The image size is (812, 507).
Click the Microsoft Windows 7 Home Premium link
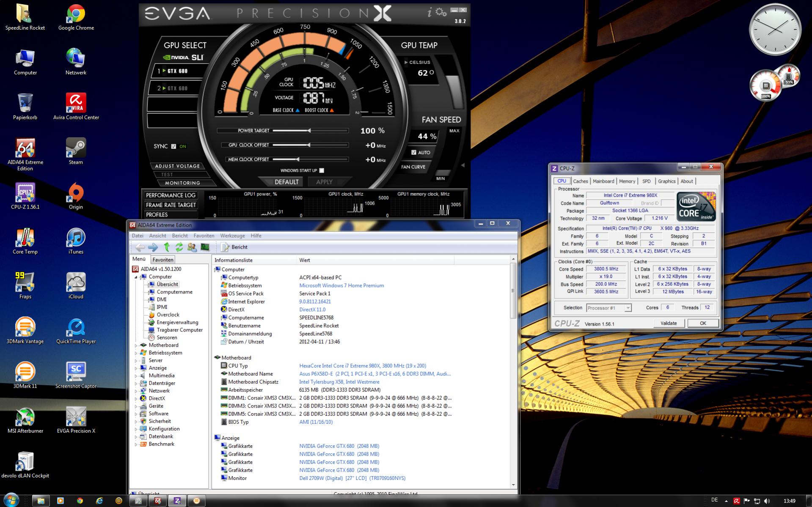(341, 286)
